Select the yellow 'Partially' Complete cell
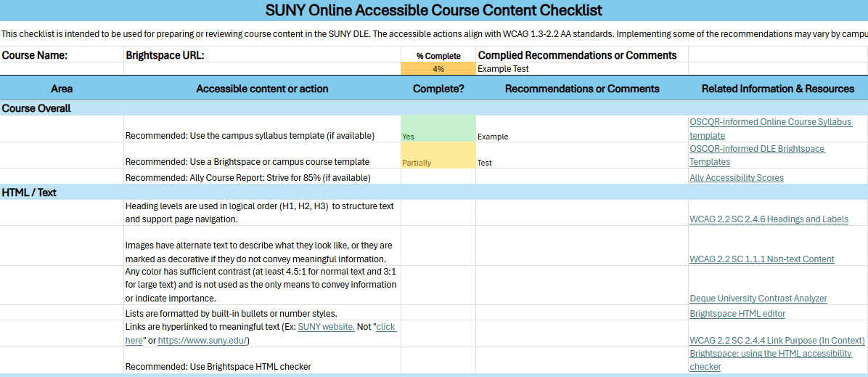This screenshot has height=377, width=868. 438,155
